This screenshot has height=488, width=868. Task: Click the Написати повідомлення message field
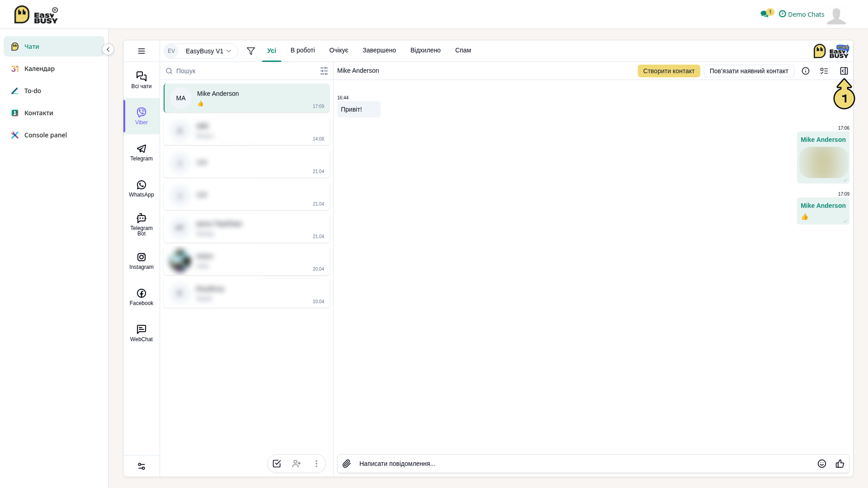(583, 464)
